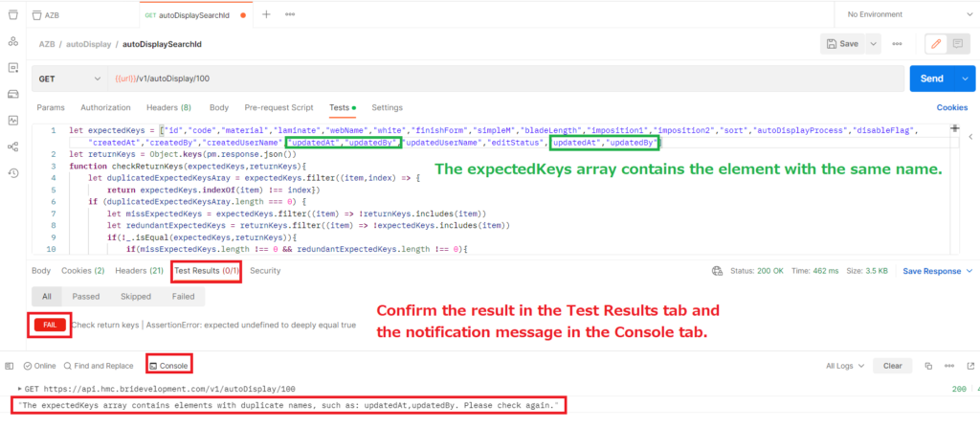Open the History sidebar icon
This screenshot has height=428, width=980.
point(13,172)
